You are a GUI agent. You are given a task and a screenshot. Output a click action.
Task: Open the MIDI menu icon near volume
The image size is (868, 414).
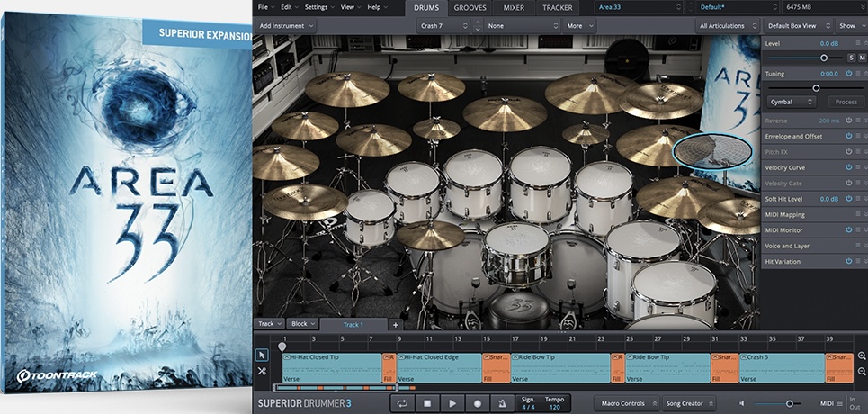(x=839, y=403)
